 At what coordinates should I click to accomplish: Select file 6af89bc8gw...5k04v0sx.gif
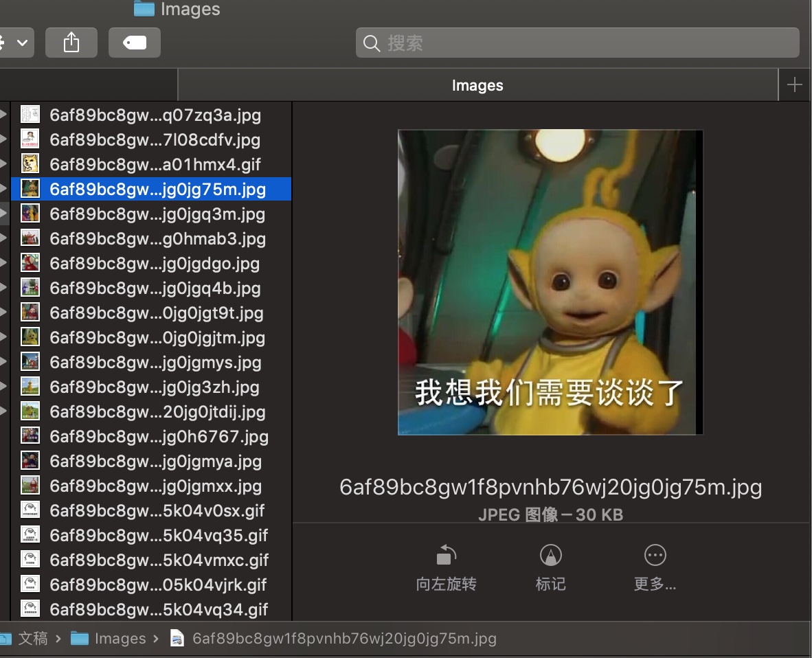coord(150,510)
